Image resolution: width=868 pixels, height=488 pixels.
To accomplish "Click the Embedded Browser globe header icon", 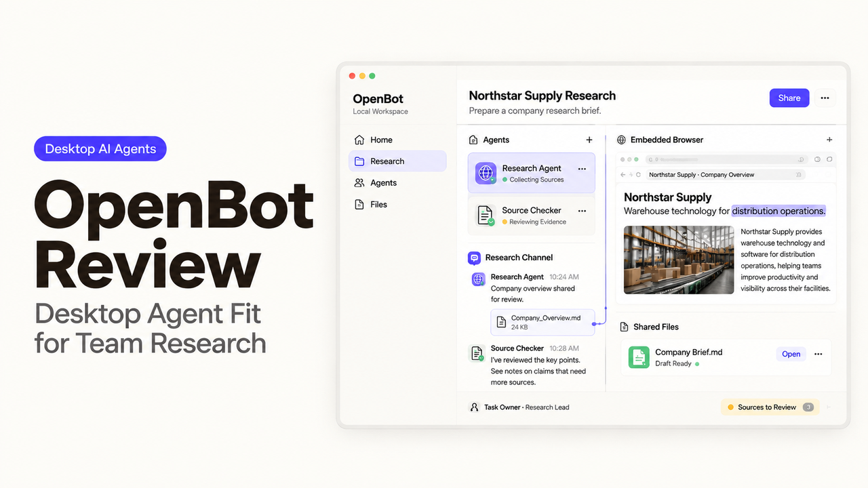I will (621, 140).
